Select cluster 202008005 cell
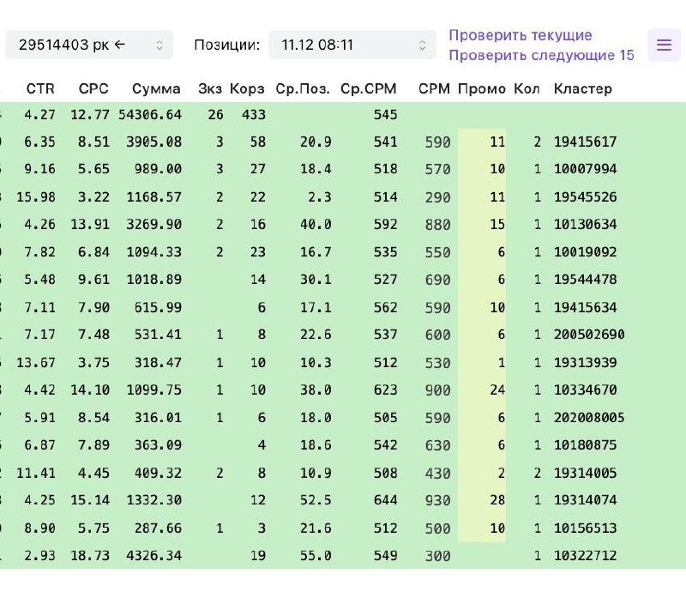 (x=589, y=418)
